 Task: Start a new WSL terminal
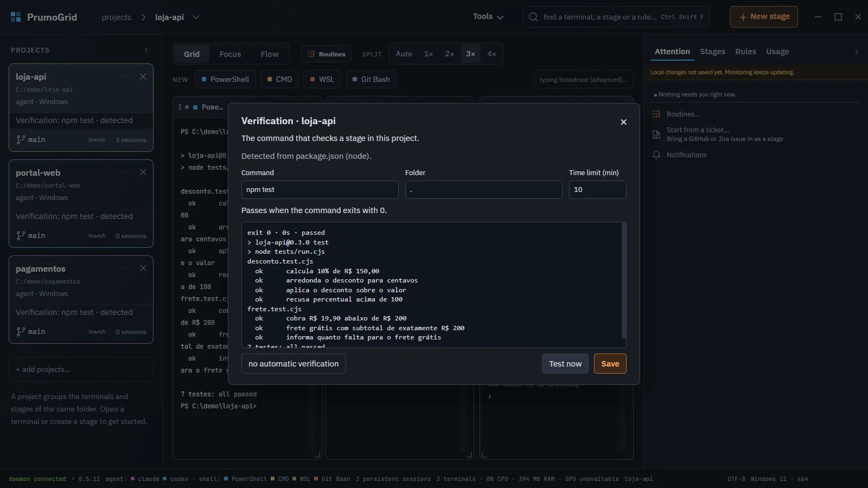coord(322,79)
